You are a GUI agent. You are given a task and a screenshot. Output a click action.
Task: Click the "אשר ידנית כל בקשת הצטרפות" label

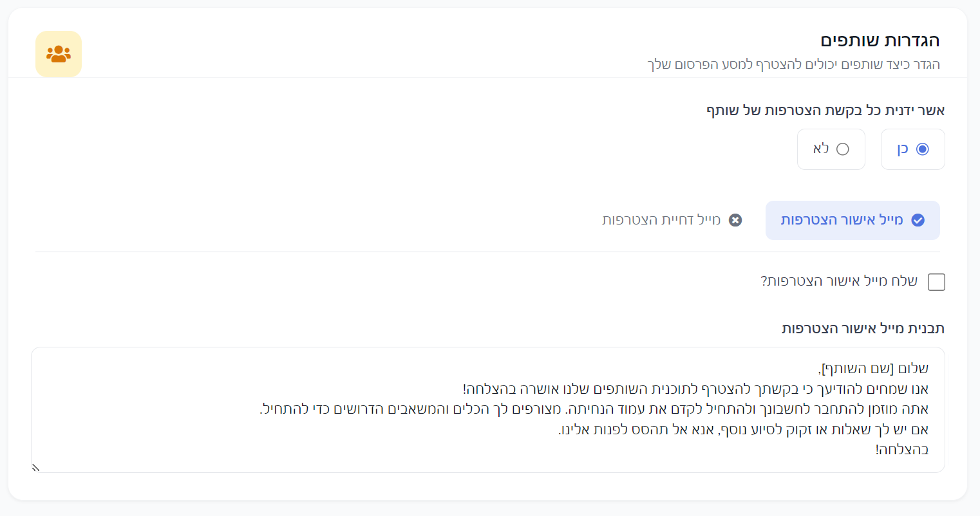(825, 111)
